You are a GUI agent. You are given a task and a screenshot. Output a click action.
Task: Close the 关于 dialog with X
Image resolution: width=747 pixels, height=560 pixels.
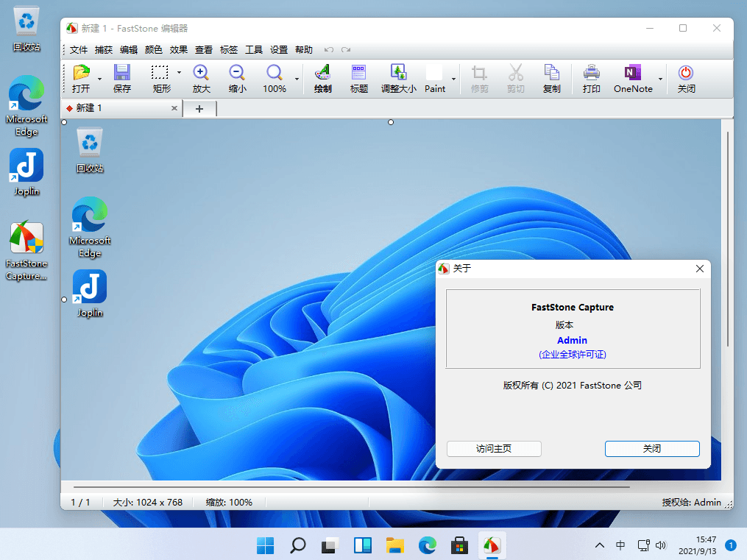click(x=699, y=269)
